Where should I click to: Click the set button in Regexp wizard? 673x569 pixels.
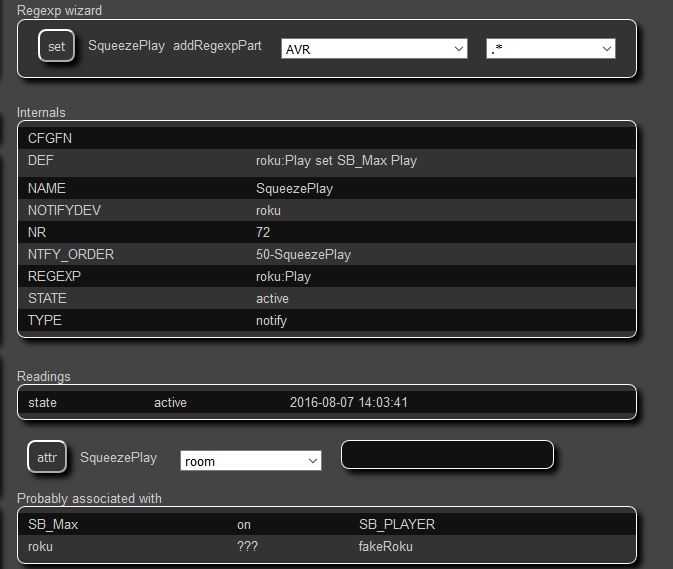56,47
